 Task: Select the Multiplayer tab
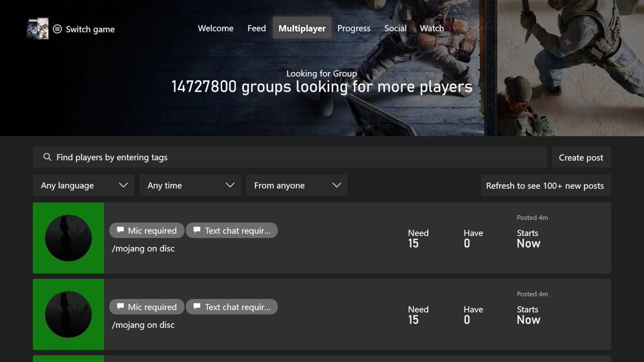pyautogui.click(x=302, y=28)
